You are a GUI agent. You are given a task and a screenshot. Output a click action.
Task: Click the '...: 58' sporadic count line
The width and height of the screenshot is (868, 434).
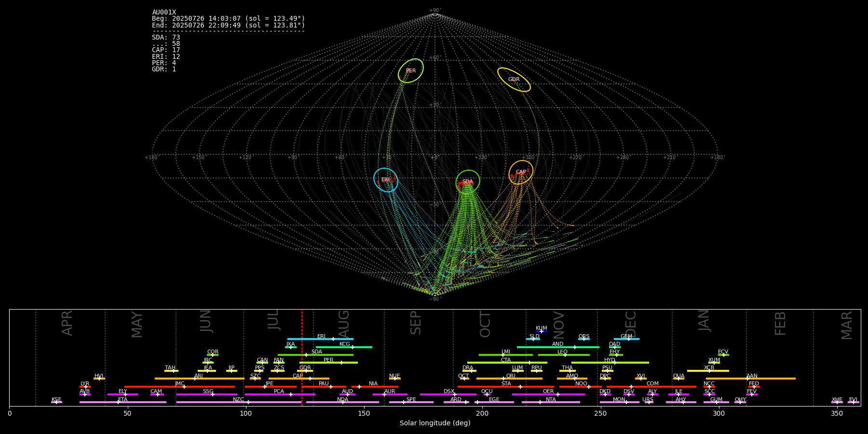click(166, 44)
